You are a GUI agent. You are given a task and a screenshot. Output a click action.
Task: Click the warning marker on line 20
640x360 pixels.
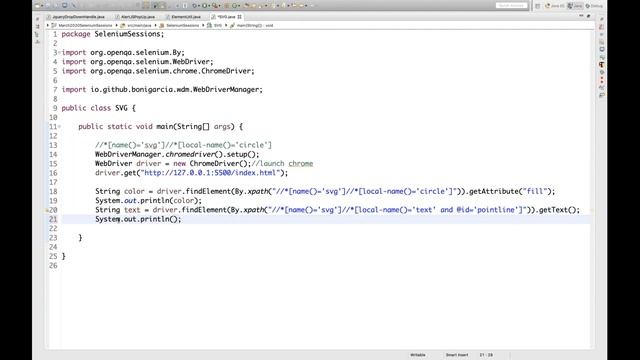(x=47, y=210)
